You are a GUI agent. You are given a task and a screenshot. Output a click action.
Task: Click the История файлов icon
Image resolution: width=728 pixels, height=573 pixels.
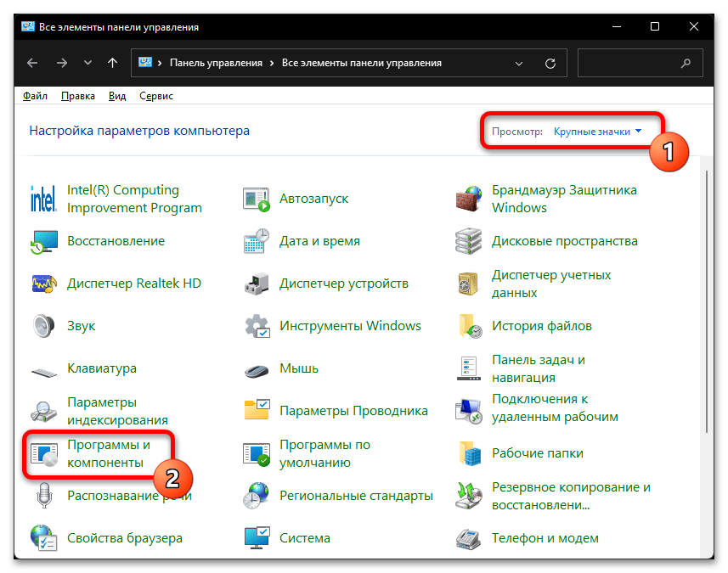(469, 326)
